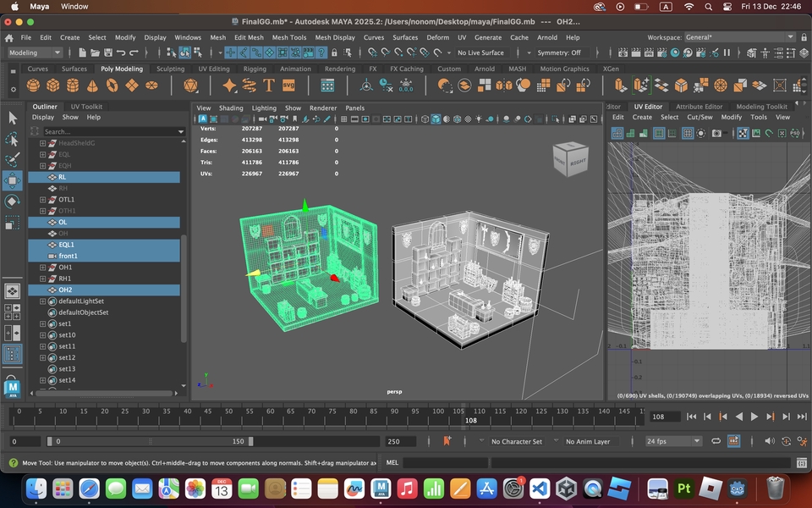Open the Modeling menu set dropdown

pyautogui.click(x=35, y=52)
